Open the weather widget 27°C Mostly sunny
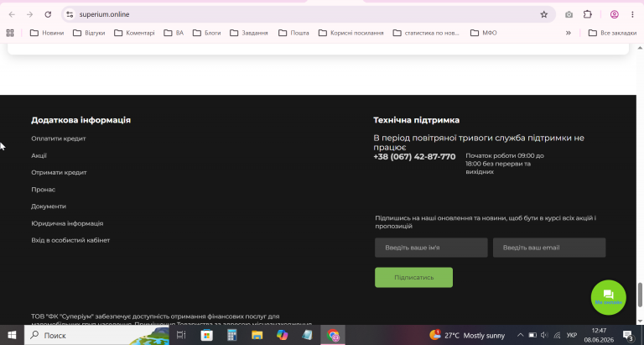 pyautogui.click(x=467, y=335)
